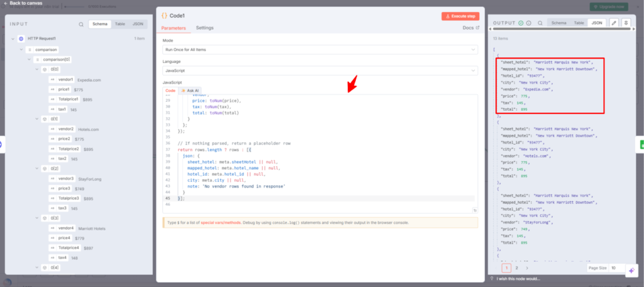
Task: Click the 0[0] object icon
Action: click(45, 69)
